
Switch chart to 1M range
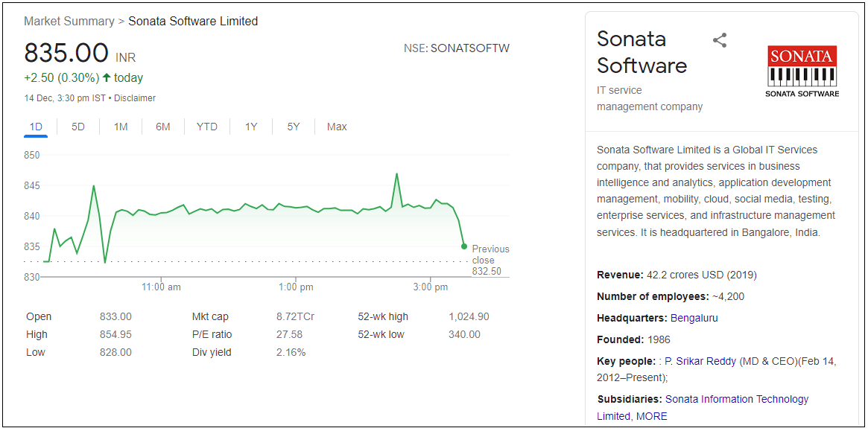click(x=121, y=127)
